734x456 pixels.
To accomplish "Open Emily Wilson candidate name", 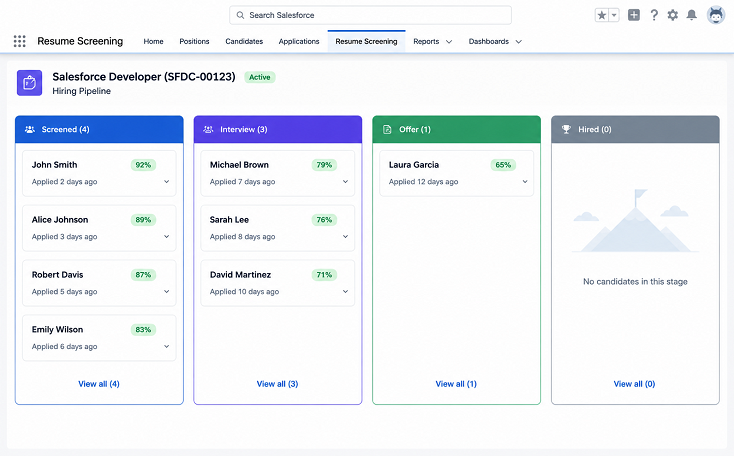I will (x=57, y=330).
